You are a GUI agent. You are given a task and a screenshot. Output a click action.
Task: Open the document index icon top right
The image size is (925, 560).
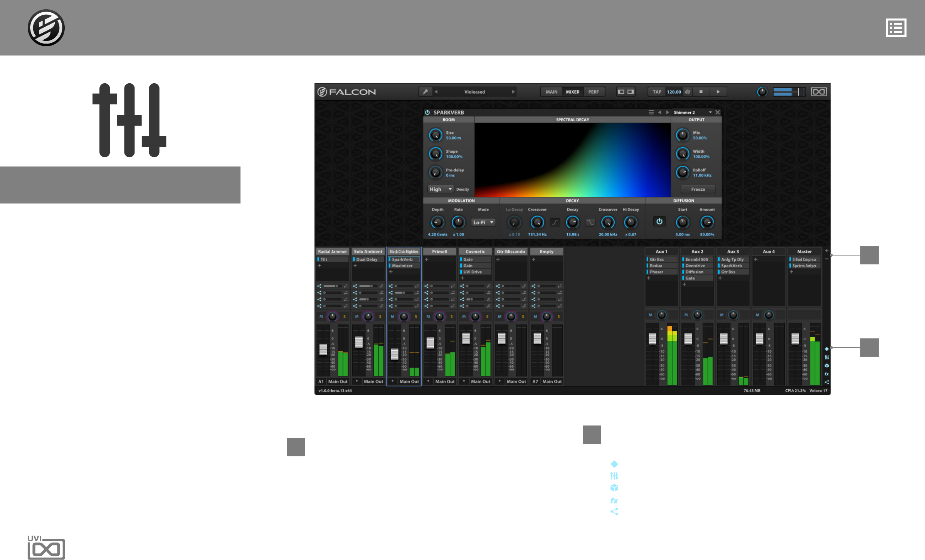pos(896,28)
